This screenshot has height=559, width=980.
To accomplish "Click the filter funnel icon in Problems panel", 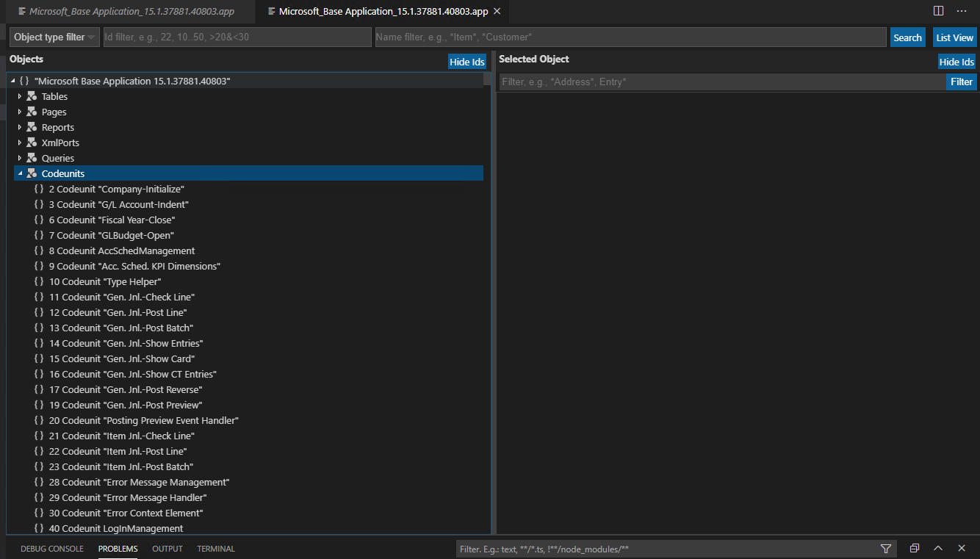I will pos(886,549).
